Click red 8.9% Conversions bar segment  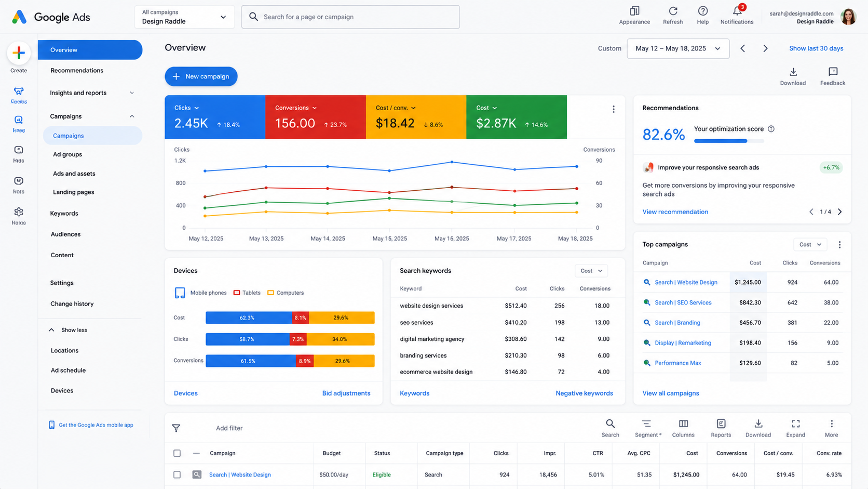click(305, 361)
